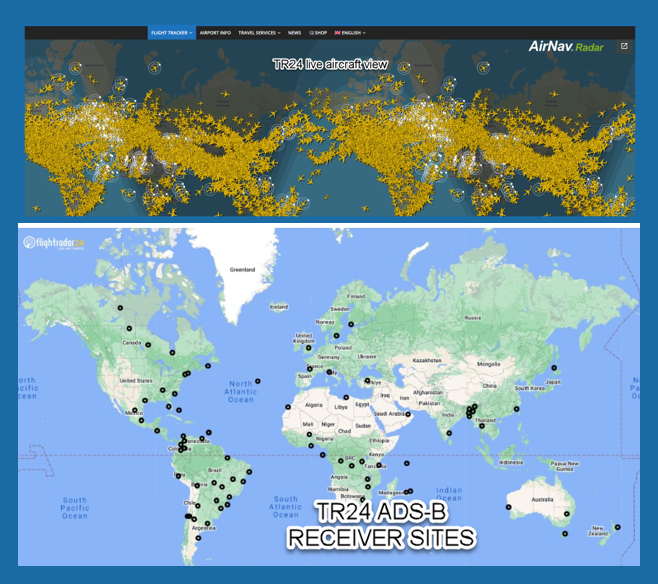Click the Australia label on the map
Image resolution: width=658 pixels, height=584 pixels.
544,499
